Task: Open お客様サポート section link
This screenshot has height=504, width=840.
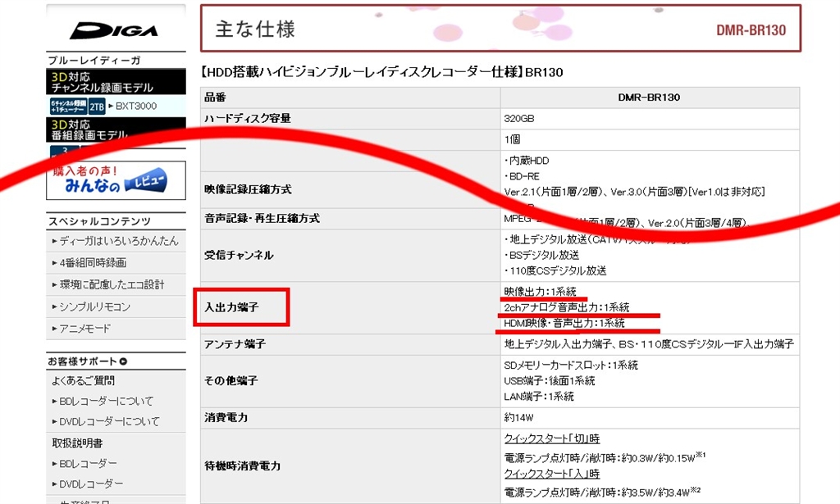Action: [x=83, y=361]
